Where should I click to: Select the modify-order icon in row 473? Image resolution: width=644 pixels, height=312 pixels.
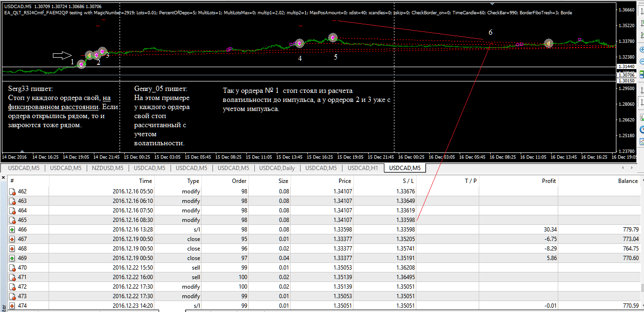pos(12,296)
